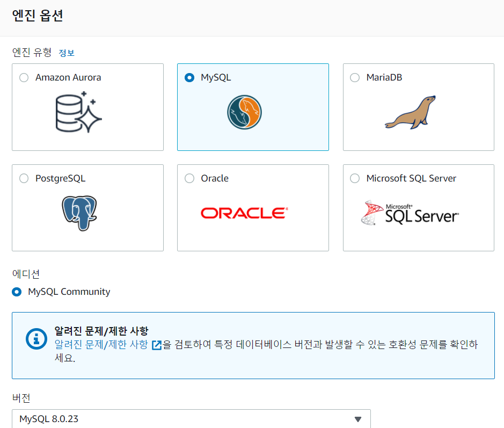
Task: Select the Amazon Aurora radio button
Action: coord(24,77)
